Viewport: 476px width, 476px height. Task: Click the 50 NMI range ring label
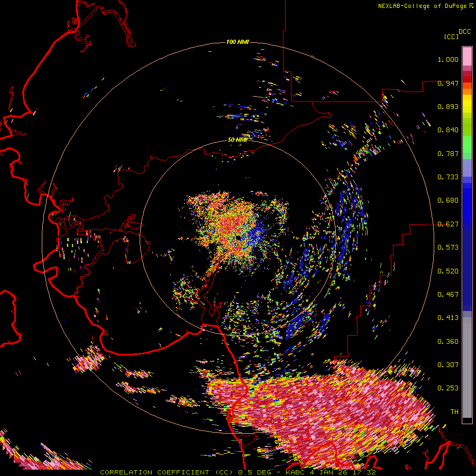coord(237,140)
